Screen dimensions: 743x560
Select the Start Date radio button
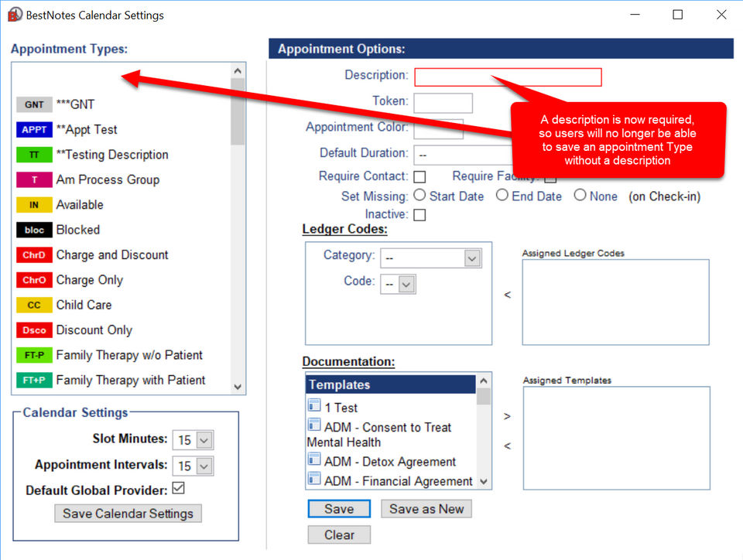(x=419, y=195)
